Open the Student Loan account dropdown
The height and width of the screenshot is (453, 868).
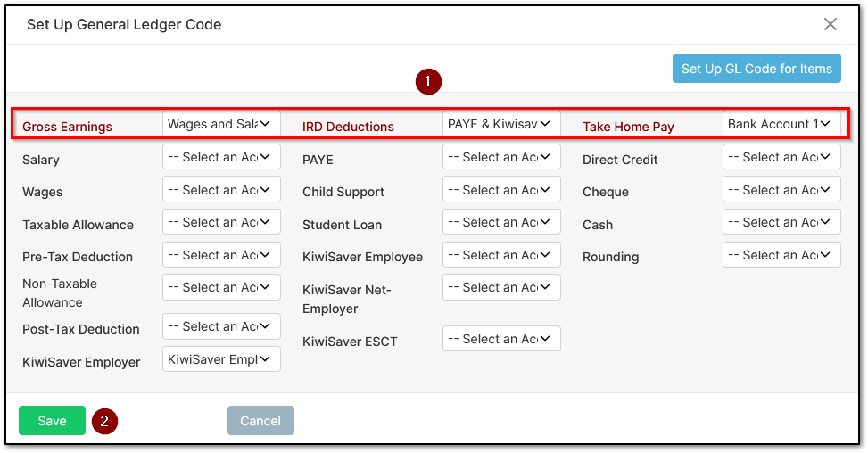(501, 222)
